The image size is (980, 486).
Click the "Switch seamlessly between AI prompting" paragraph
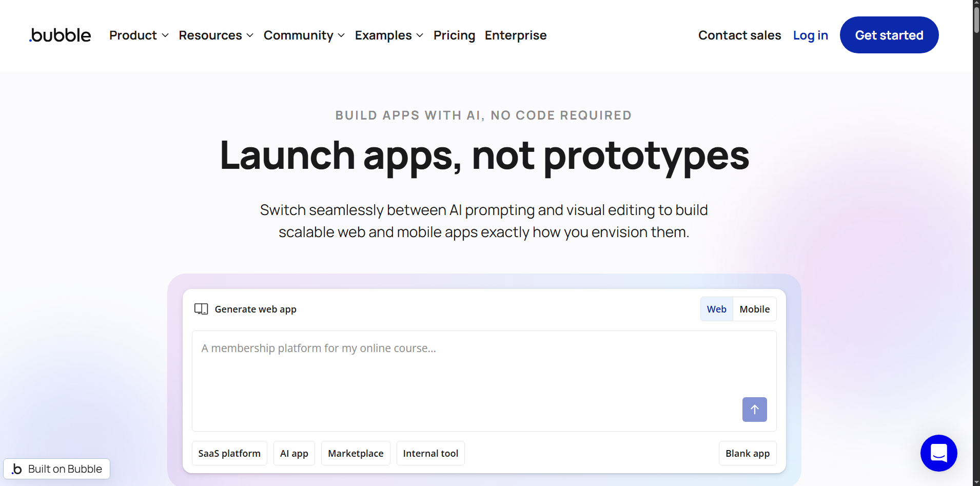click(484, 221)
